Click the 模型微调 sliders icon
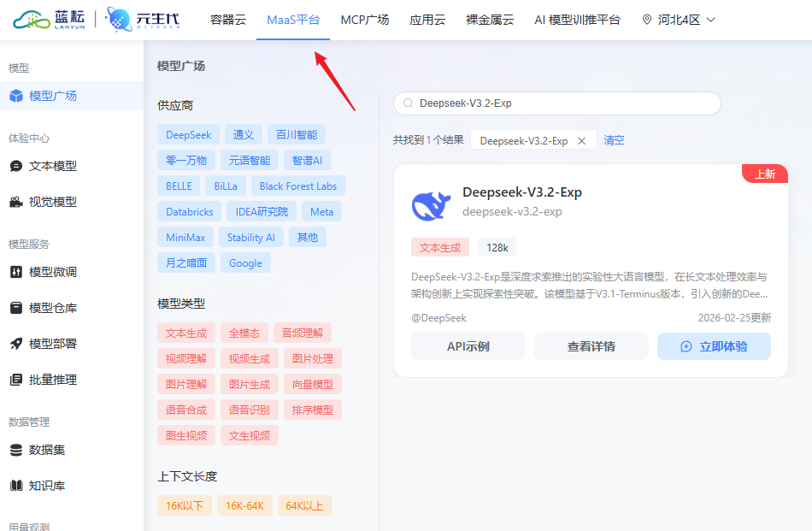812x531 pixels. [16, 272]
